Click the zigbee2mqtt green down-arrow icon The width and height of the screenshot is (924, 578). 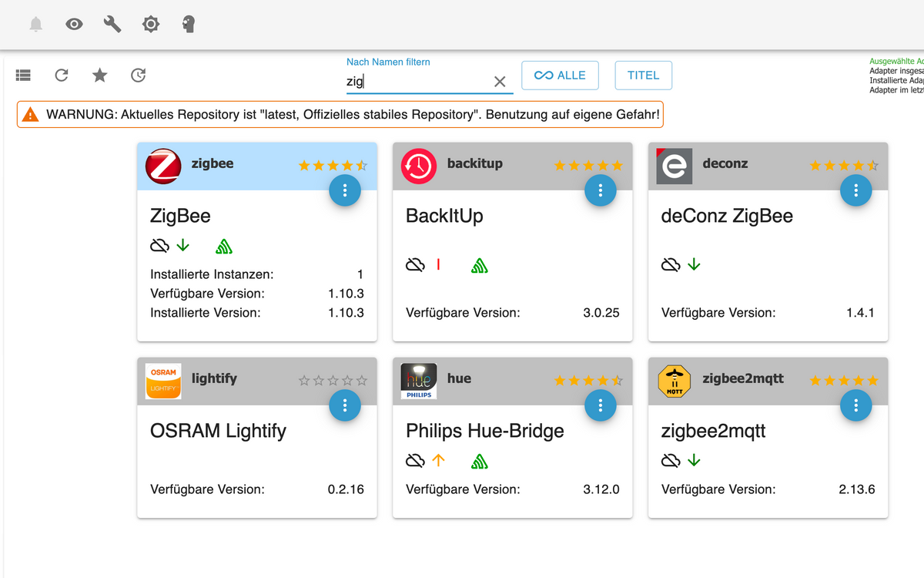[694, 460]
